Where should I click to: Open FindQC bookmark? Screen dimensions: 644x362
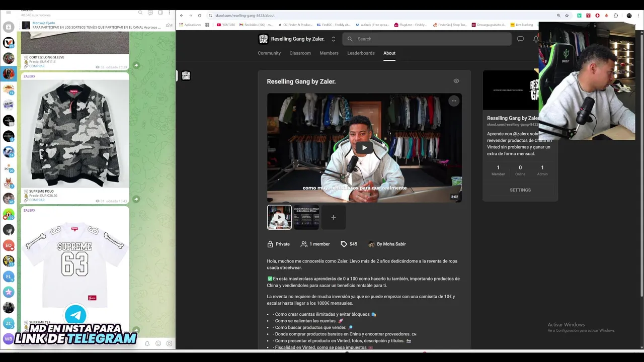[333, 25]
